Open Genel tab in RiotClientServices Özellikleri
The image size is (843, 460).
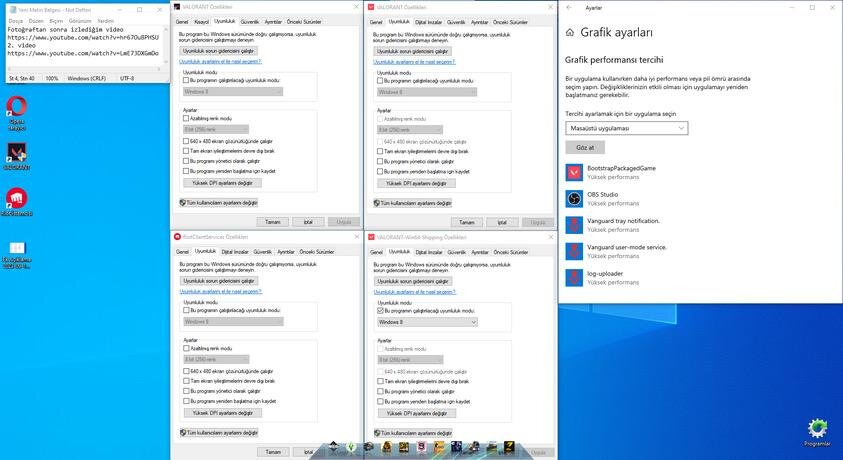point(183,252)
